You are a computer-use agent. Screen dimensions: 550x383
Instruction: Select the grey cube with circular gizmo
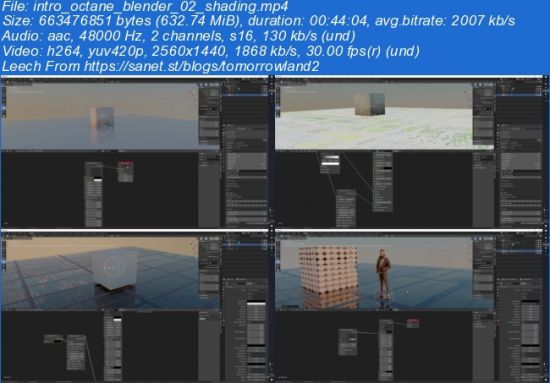coord(115,269)
